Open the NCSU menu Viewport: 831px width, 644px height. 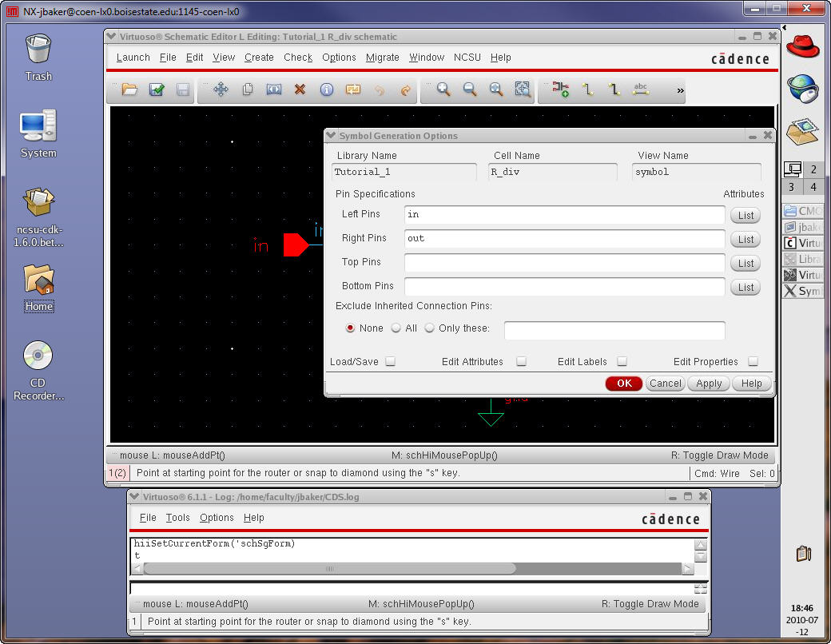coord(467,58)
